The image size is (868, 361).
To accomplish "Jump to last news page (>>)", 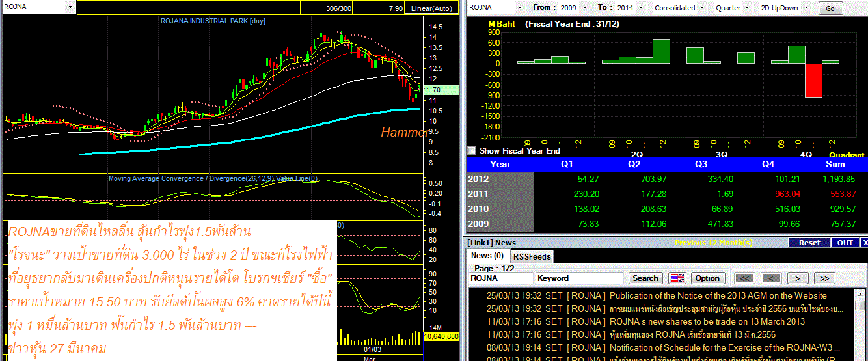I will click(824, 278).
